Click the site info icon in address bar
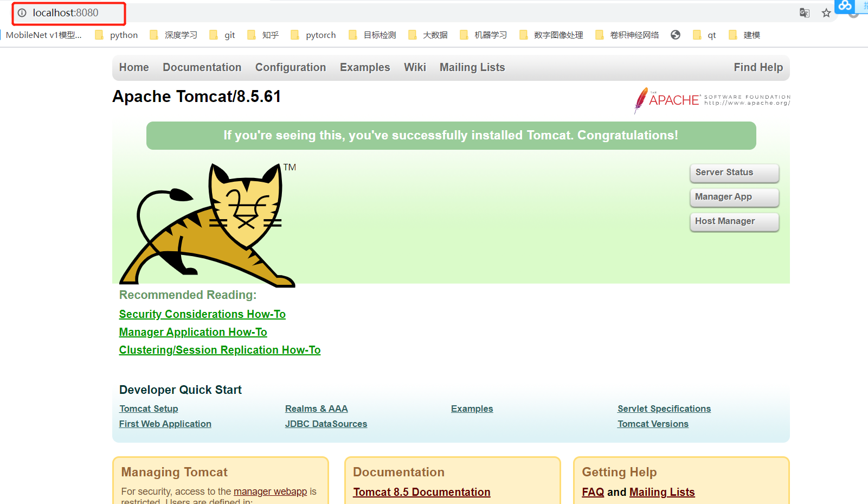 coord(21,12)
